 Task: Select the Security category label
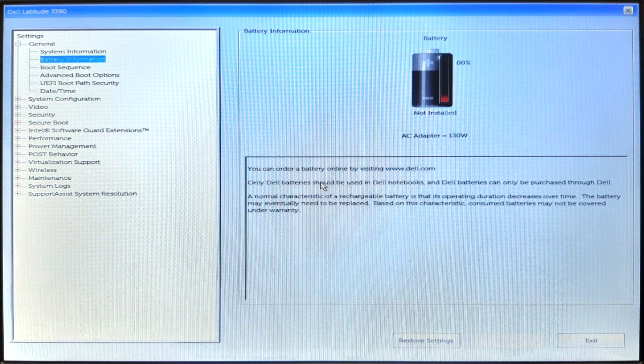click(42, 115)
